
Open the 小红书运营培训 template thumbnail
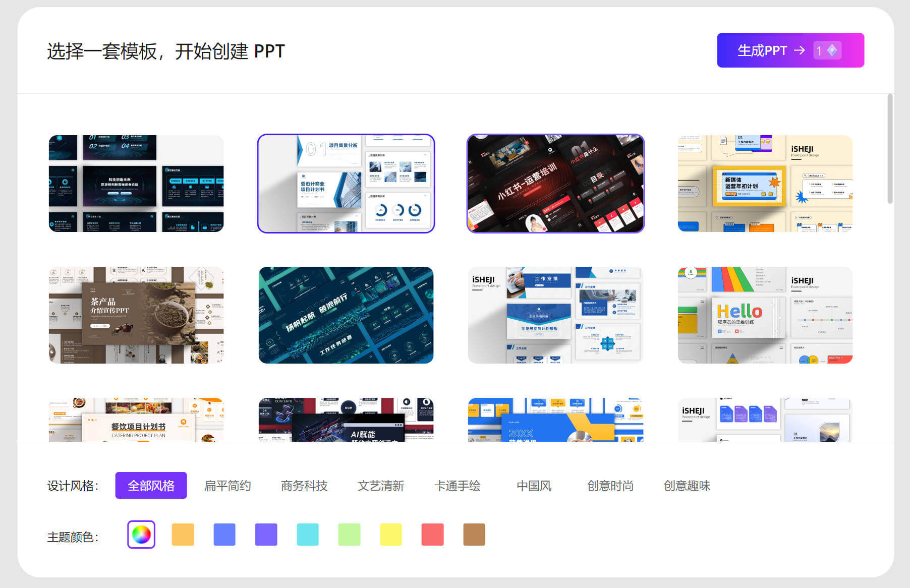(x=555, y=184)
